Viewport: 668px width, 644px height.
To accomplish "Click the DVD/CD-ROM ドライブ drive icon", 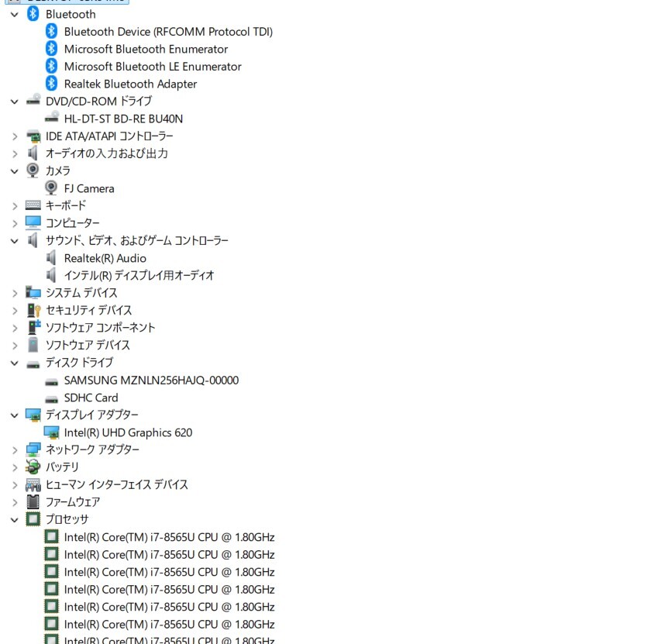I will pyautogui.click(x=33, y=100).
